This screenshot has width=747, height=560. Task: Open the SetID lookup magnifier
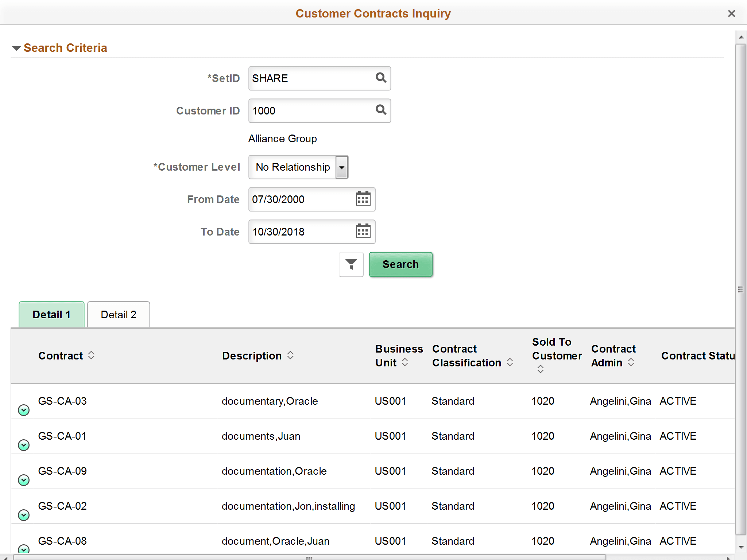click(x=381, y=78)
